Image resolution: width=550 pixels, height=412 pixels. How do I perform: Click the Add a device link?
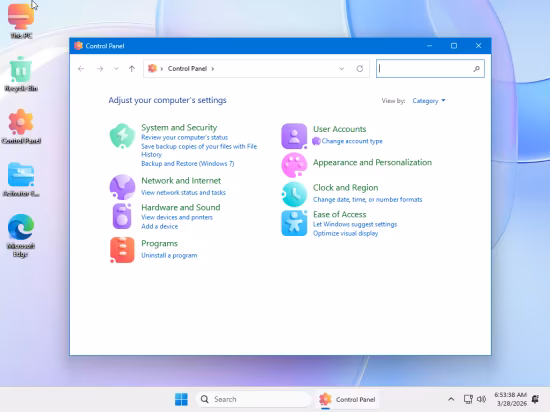[x=159, y=226]
